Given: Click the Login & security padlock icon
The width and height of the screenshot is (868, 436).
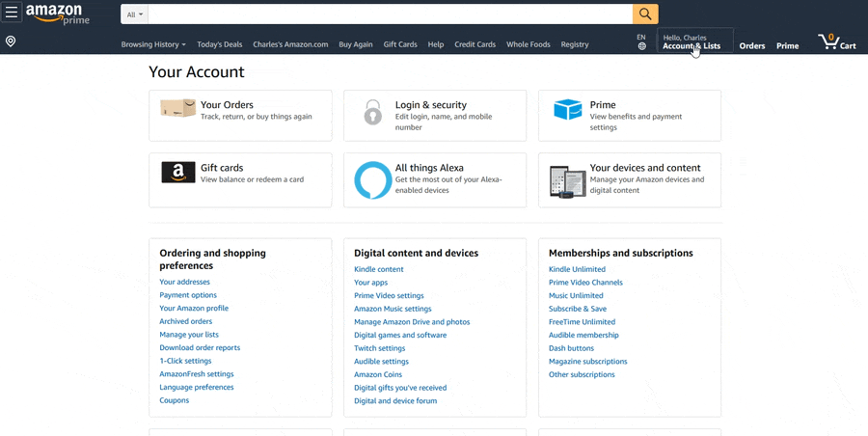Looking at the screenshot, I should [372, 111].
